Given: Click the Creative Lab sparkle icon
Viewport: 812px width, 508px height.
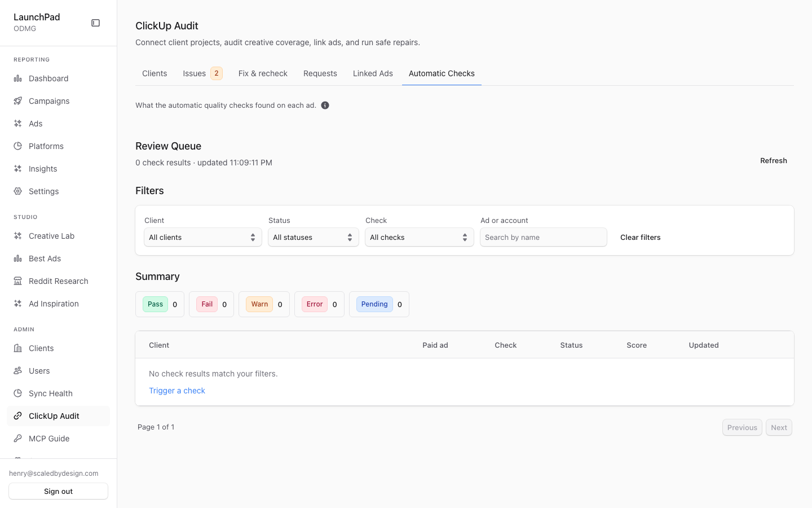Looking at the screenshot, I should (x=18, y=236).
